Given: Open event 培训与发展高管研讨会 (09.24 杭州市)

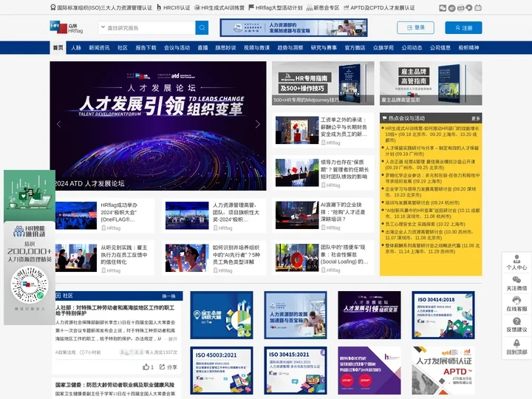Looking at the screenshot, I should pyautogui.click(x=422, y=202).
